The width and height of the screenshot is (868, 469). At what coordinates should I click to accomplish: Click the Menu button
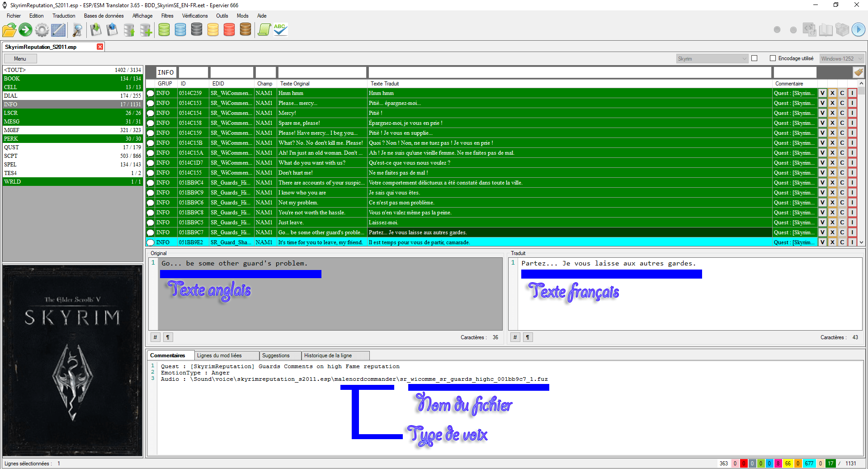click(x=20, y=59)
